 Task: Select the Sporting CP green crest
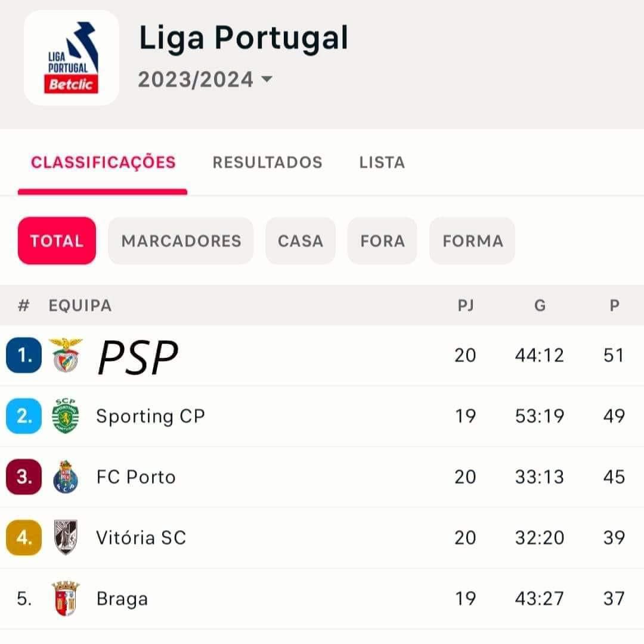[x=66, y=416]
